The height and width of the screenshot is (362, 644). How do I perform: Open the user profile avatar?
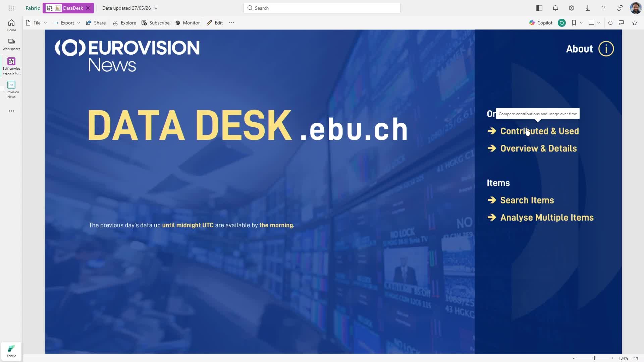tap(636, 8)
